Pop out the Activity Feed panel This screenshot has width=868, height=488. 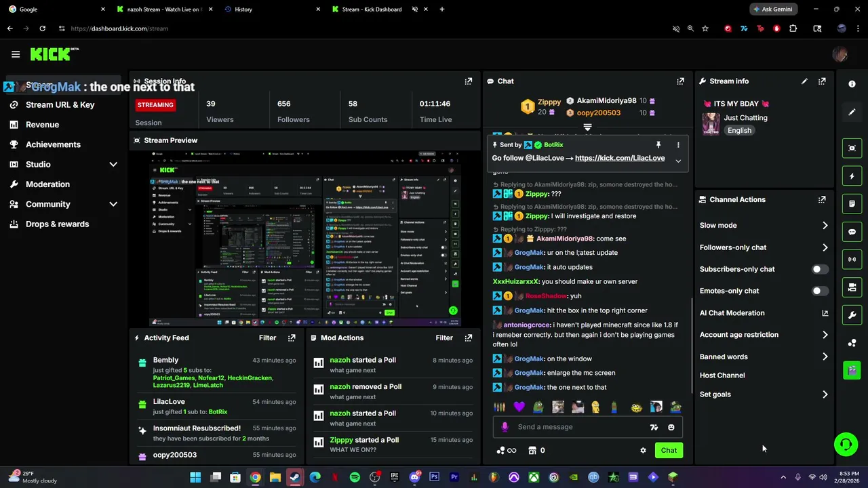(x=292, y=338)
